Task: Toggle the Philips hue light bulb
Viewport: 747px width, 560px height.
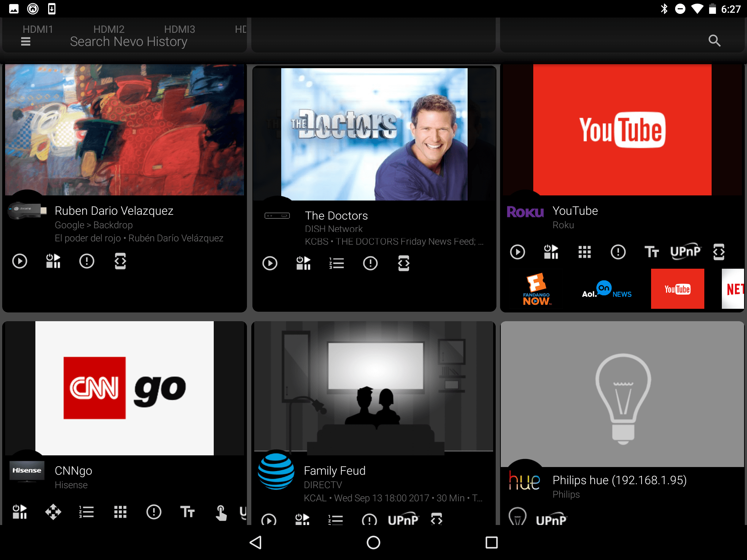Action: pos(517,517)
